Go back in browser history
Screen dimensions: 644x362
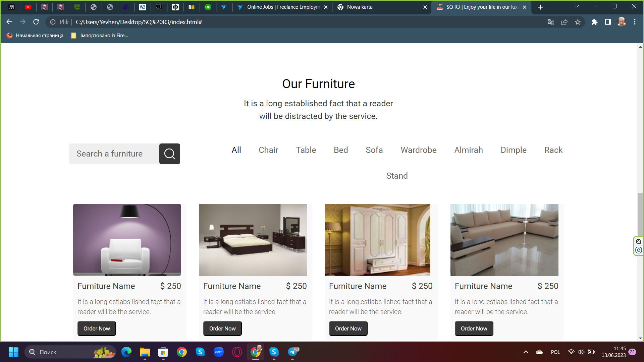(x=9, y=22)
